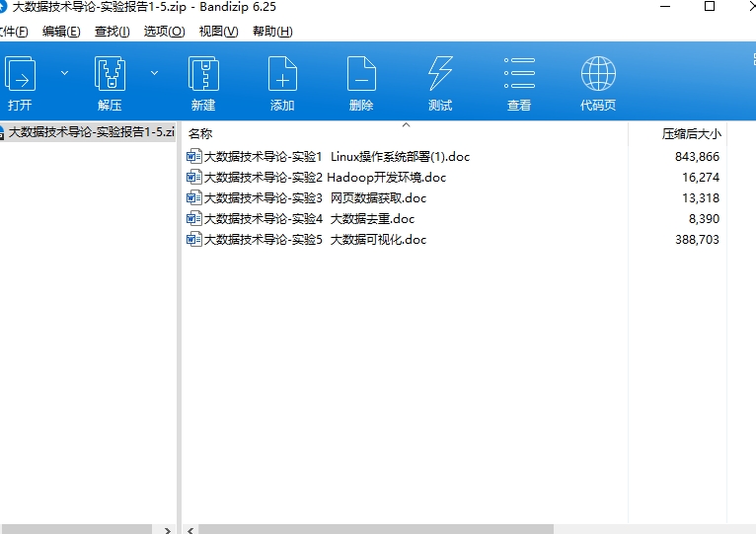Click the Word icon of 实验4 file

193,218
